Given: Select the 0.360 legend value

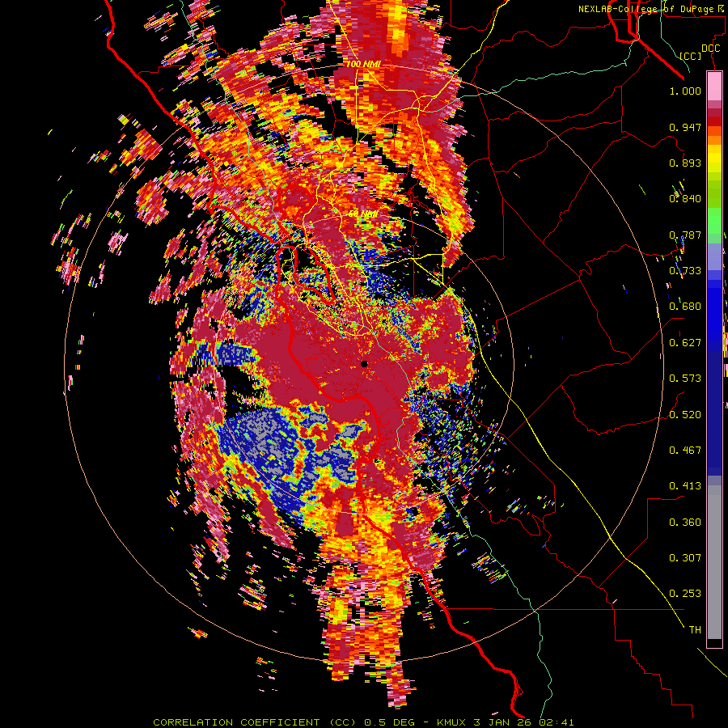Looking at the screenshot, I should point(685,523).
